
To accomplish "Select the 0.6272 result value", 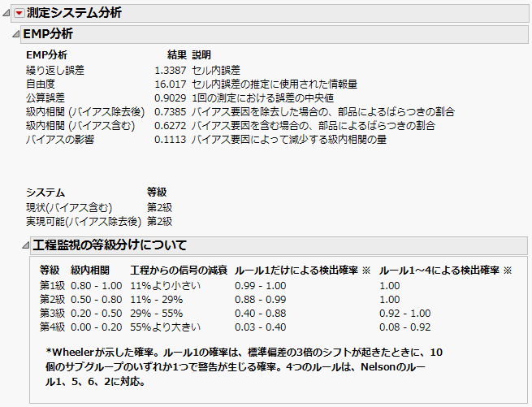I will point(171,126).
